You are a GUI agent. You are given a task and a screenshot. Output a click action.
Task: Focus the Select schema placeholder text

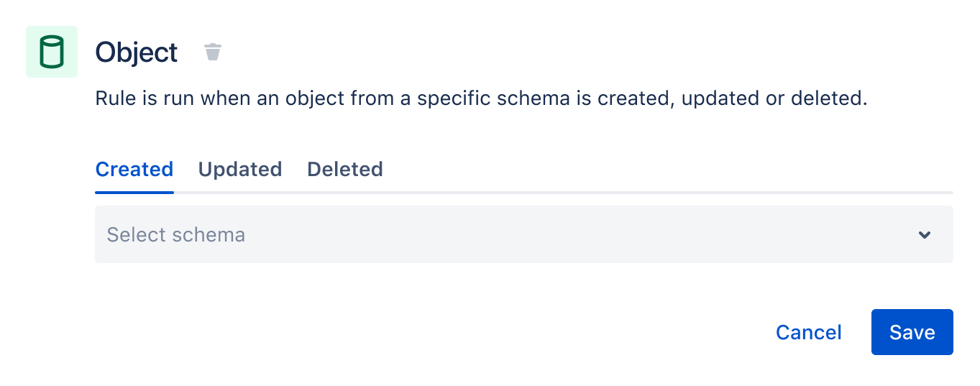pos(176,234)
